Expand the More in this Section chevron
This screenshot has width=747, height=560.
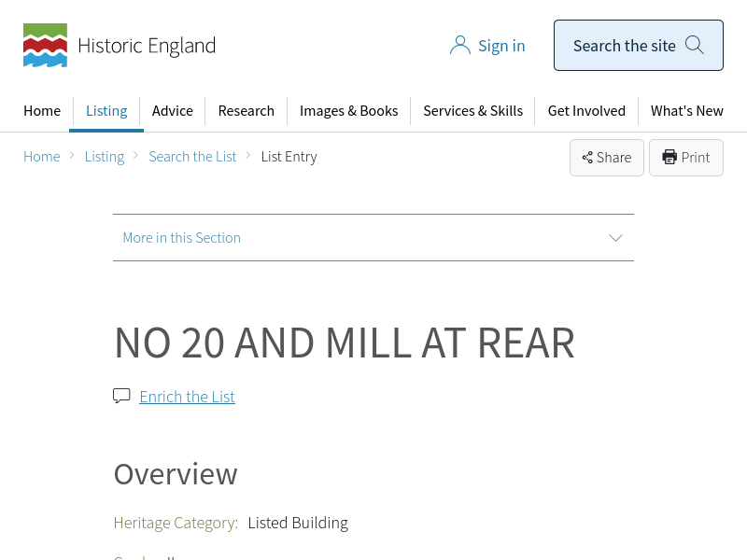615,237
